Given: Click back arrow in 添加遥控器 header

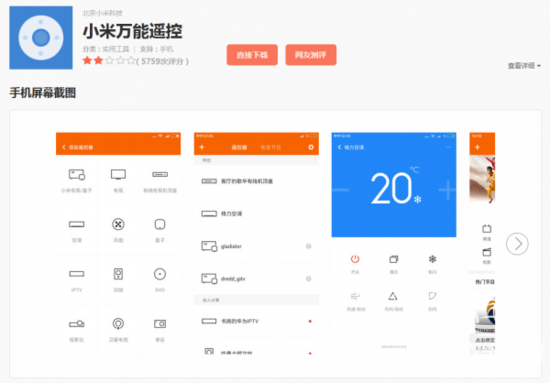Looking at the screenshot, I should (64, 147).
